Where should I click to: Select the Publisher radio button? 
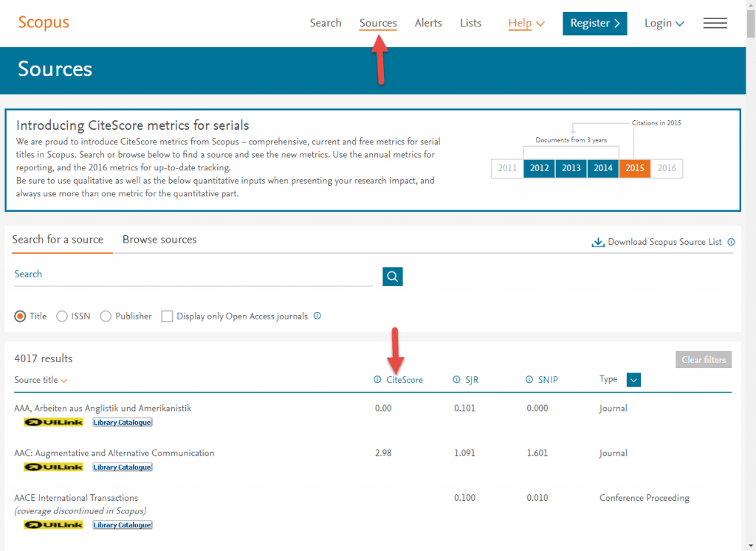coord(106,316)
